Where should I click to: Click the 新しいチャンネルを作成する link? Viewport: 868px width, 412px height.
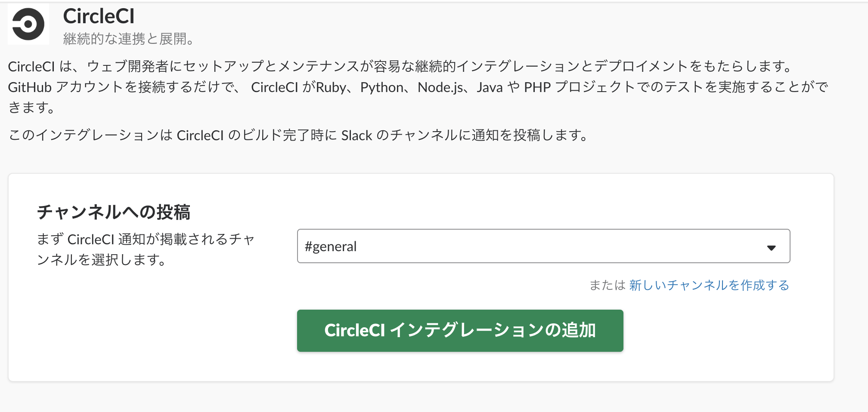[709, 285]
